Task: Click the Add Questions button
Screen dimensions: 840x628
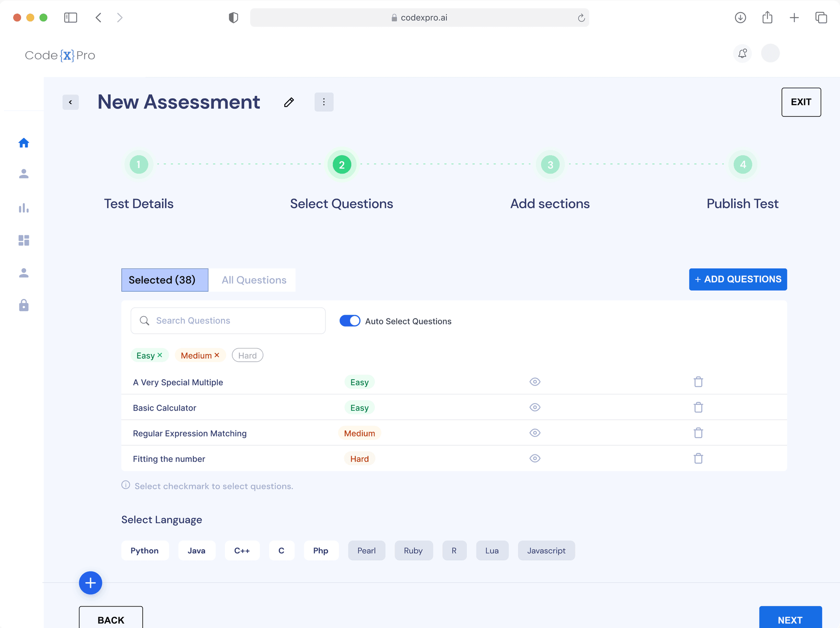Action: point(738,279)
